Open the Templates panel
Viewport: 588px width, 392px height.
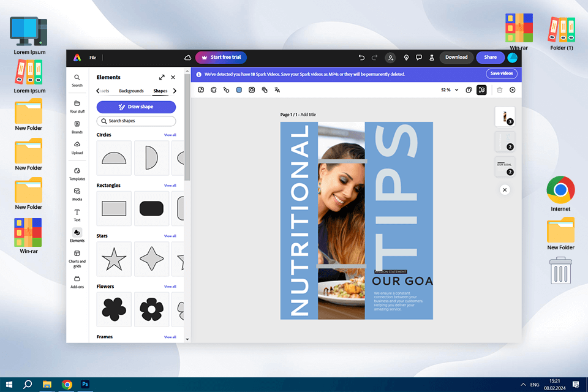pyautogui.click(x=77, y=174)
